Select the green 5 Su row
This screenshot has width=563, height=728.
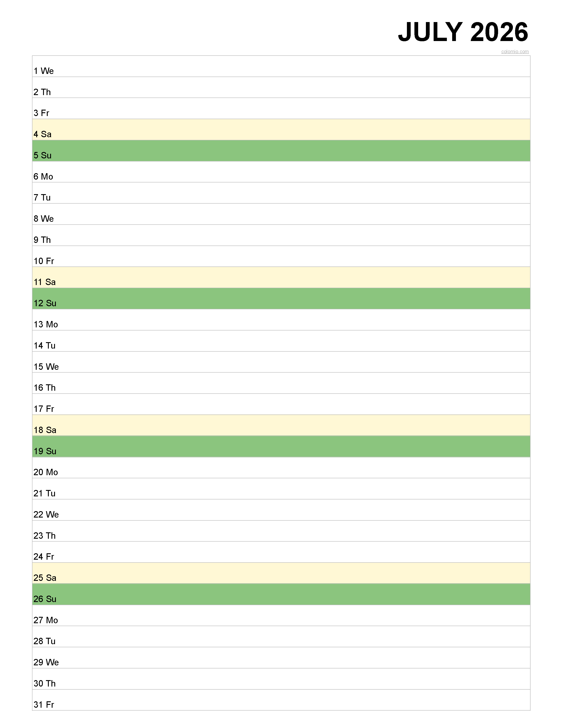click(281, 151)
